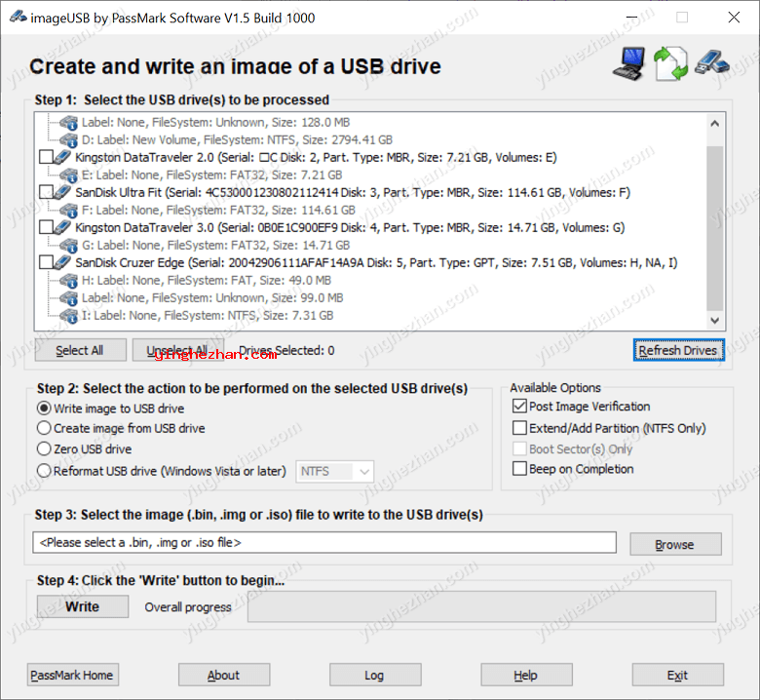Click volume icon for D: New Volume
760x700 pixels.
[69, 139]
